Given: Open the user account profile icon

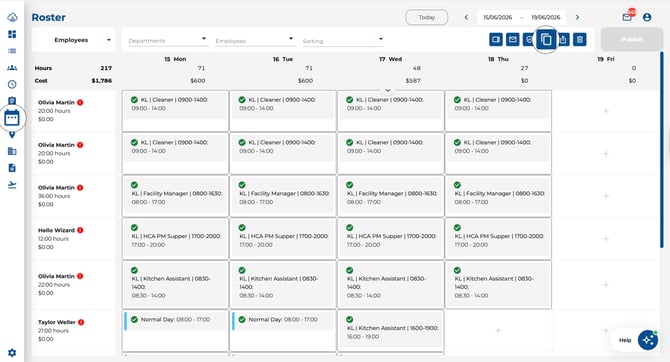Looking at the screenshot, I should click(647, 17).
